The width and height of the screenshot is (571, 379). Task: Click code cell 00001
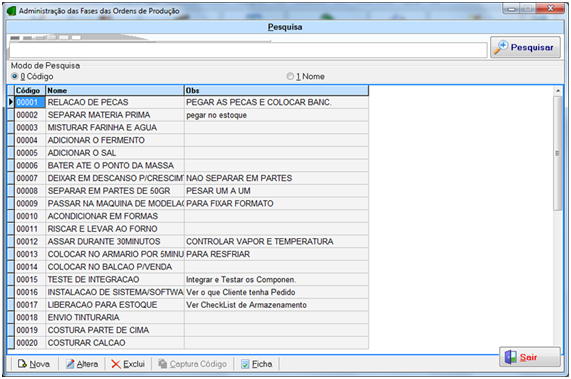30,102
